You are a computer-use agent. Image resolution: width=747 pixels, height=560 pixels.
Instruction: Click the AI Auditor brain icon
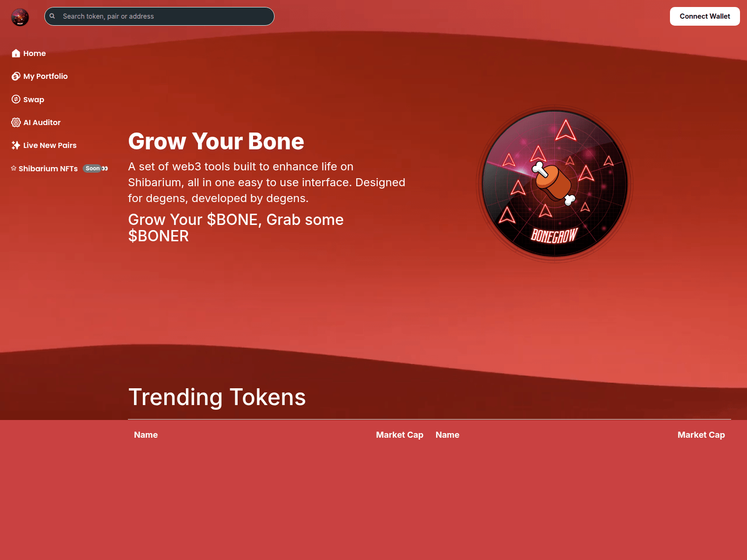click(15, 122)
